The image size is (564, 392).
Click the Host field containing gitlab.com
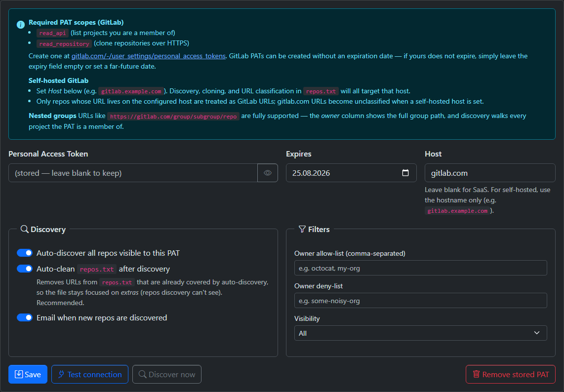coord(490,173)
